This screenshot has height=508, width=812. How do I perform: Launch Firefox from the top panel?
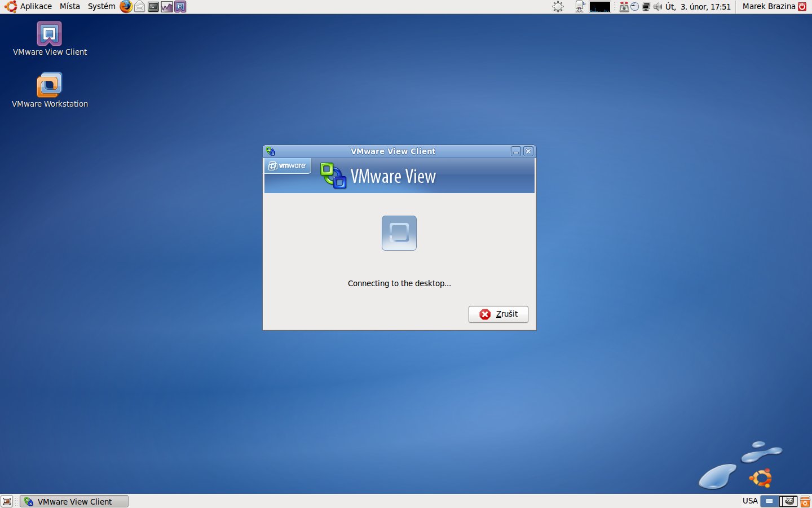pos(126,7)
